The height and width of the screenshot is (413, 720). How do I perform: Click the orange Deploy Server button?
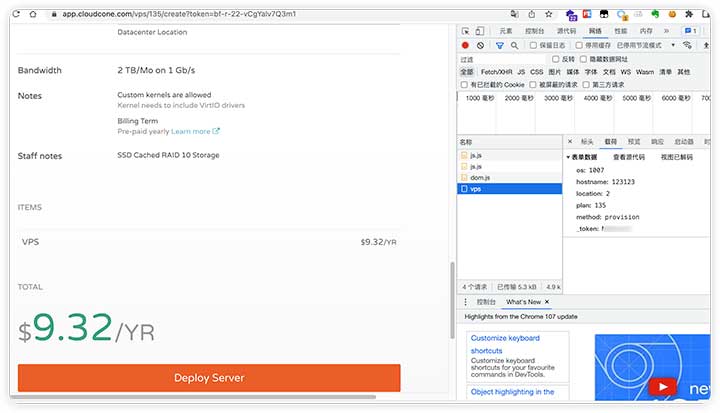click(x=209, y=378)
